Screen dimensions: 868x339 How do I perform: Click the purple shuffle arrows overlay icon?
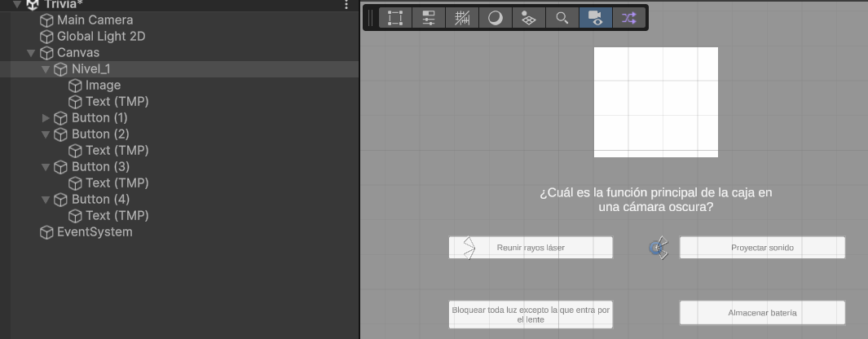click(629, 18)
